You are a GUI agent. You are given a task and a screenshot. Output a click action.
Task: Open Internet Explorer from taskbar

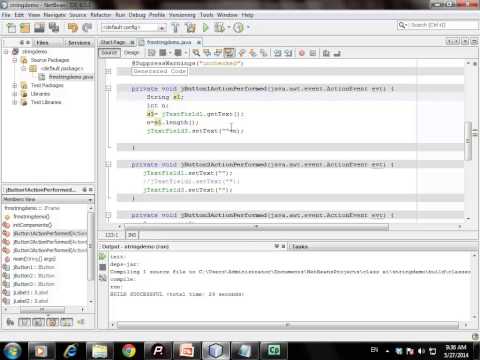71,351
